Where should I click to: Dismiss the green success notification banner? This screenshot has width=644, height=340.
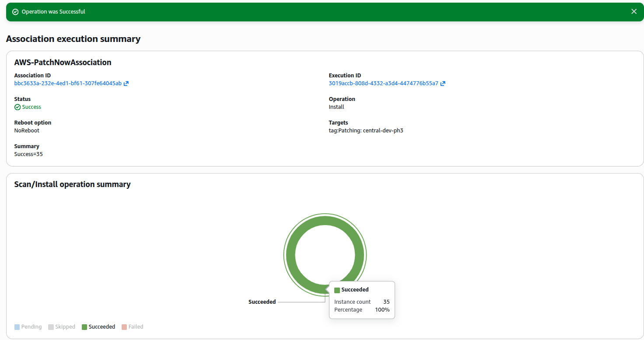tap(634, 12)
